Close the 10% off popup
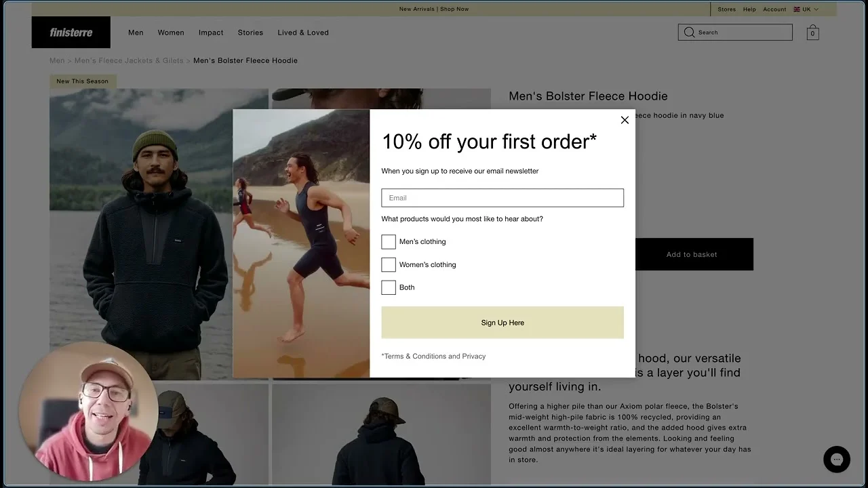Screen dimensions: 868x488 point(625,120)
